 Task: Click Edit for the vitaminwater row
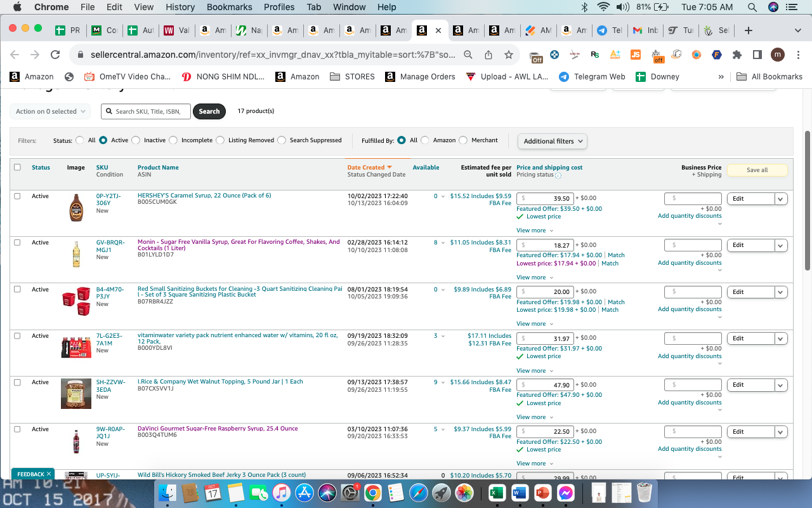coord(751,338)
